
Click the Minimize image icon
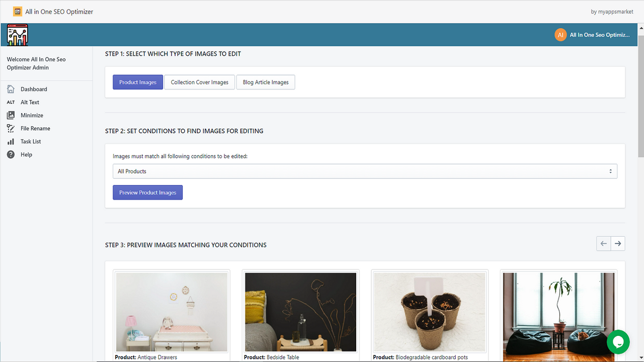pyautogui.click(x=11, y=115)
